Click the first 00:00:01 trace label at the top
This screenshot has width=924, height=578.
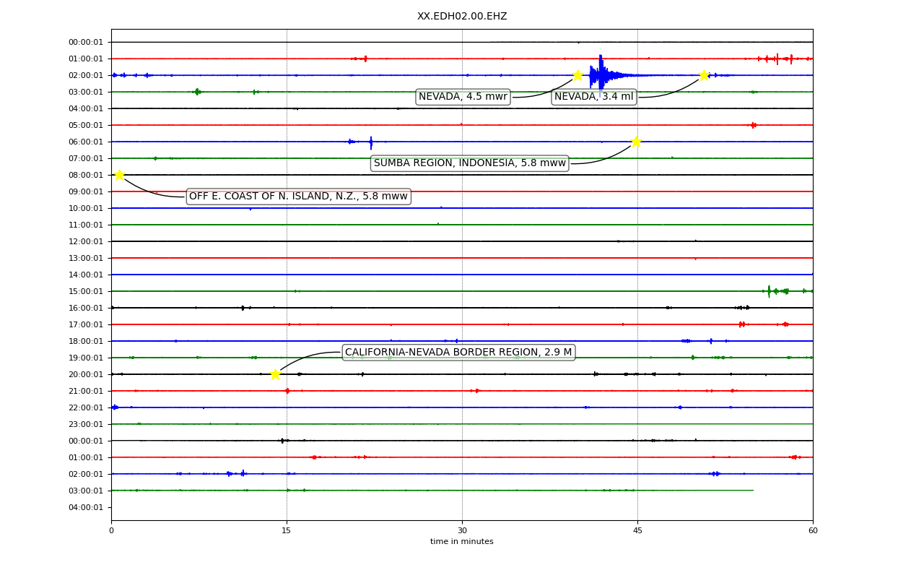click(86, 42)
